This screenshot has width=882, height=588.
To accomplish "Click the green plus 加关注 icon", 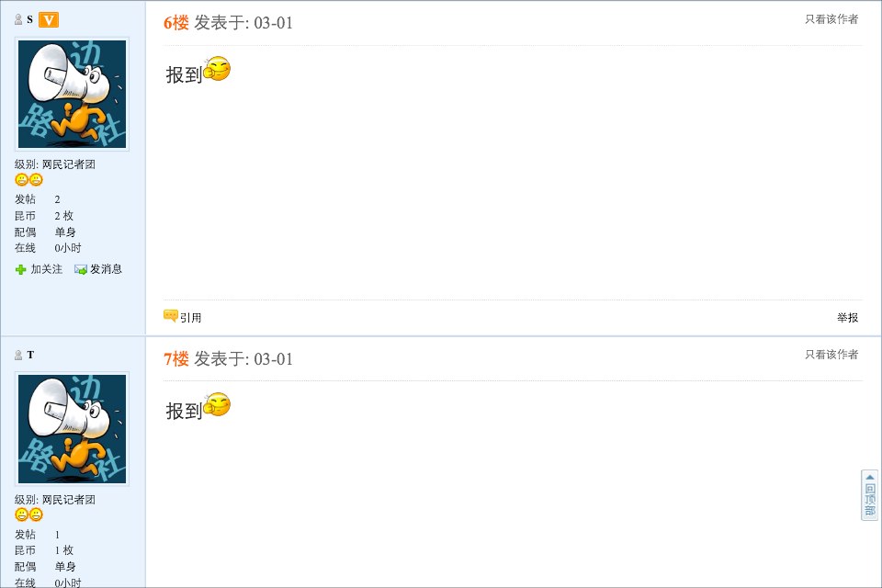I will 21,270.
